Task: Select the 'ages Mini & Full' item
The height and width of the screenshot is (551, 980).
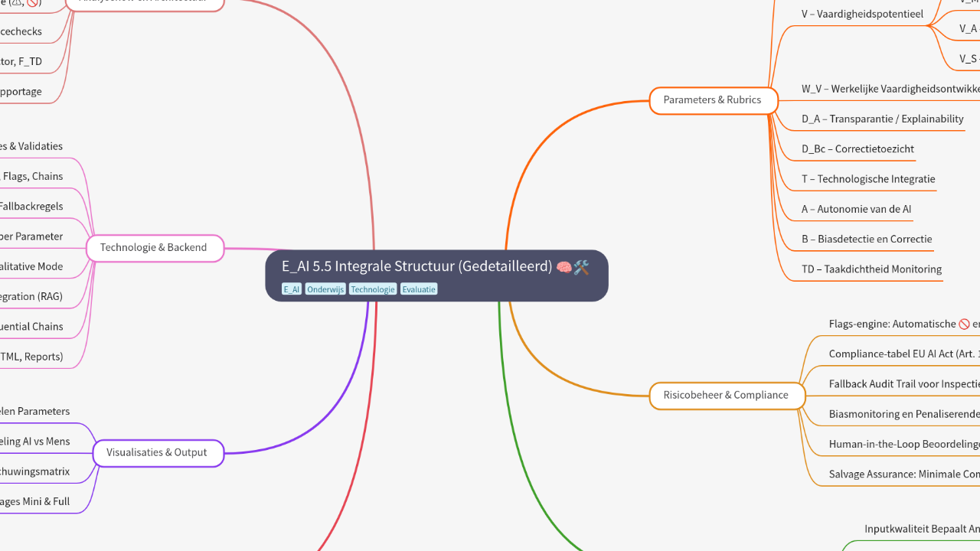Action: [x=35, y=502]
